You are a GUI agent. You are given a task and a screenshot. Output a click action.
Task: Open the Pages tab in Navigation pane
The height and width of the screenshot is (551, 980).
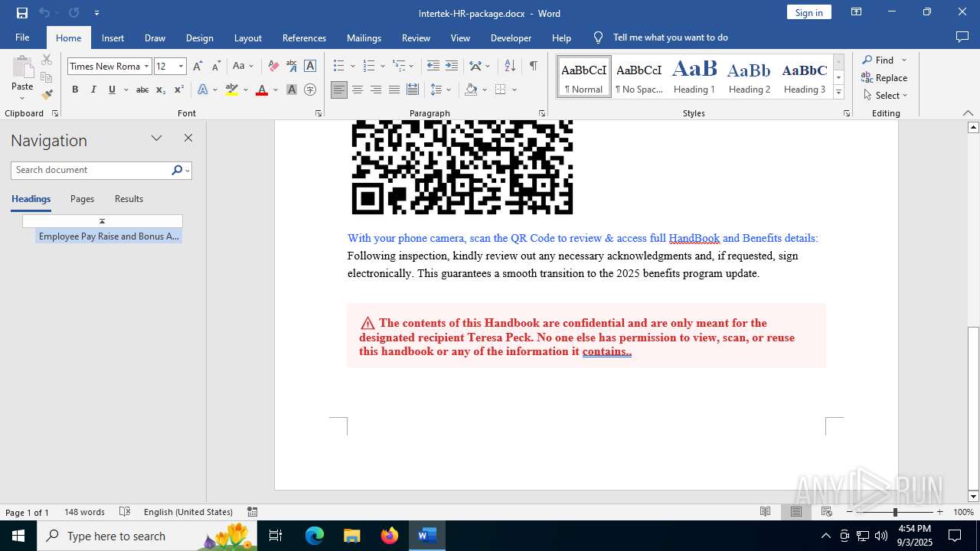pyautogui.click(x=83, y=199)
